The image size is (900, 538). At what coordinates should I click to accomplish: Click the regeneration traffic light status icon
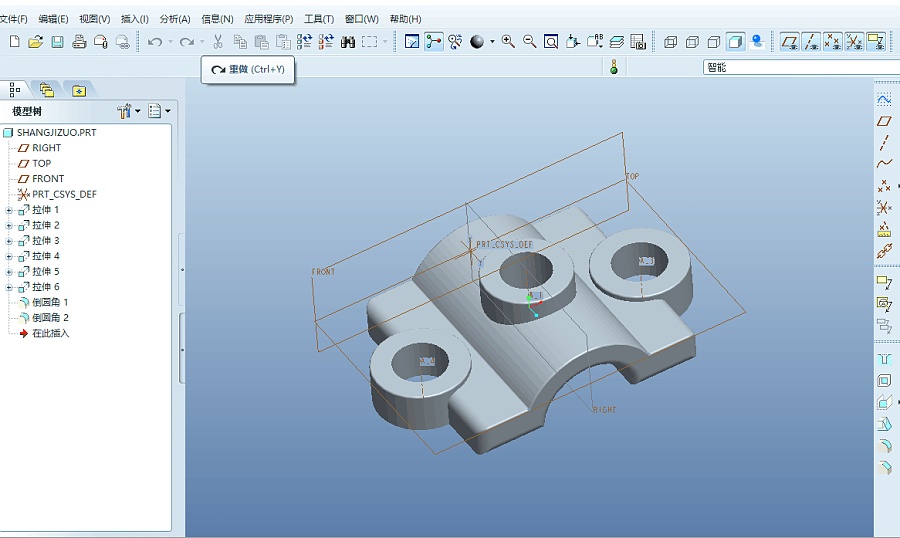[614, 67]
